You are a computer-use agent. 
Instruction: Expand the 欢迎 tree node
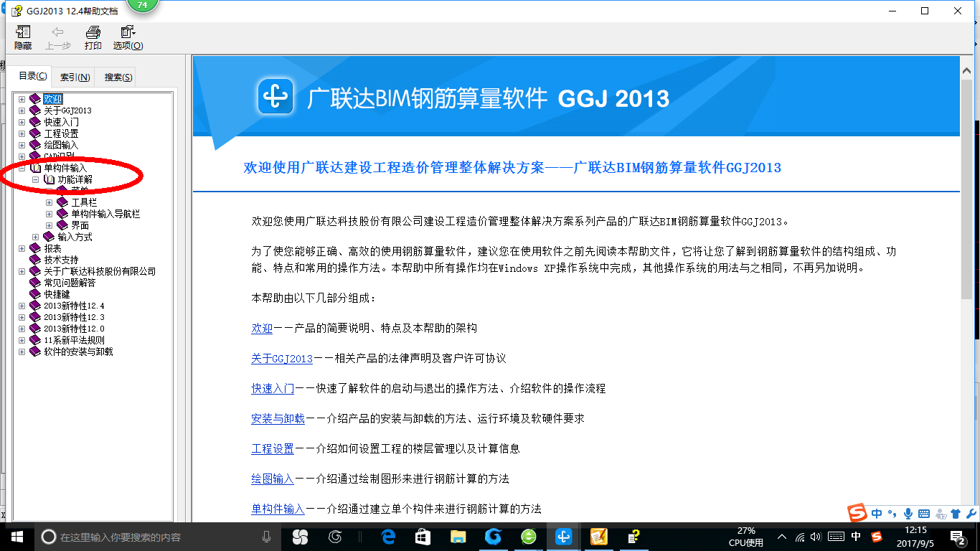coord(22,99)
